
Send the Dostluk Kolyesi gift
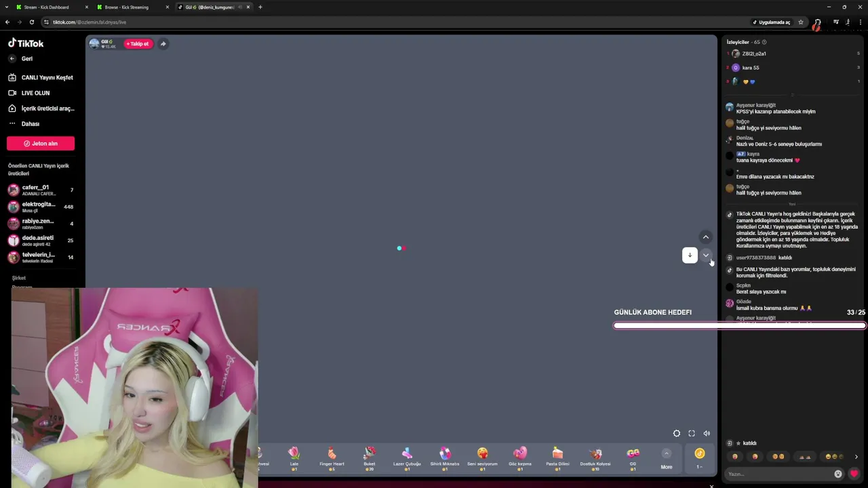click(595, 458)
